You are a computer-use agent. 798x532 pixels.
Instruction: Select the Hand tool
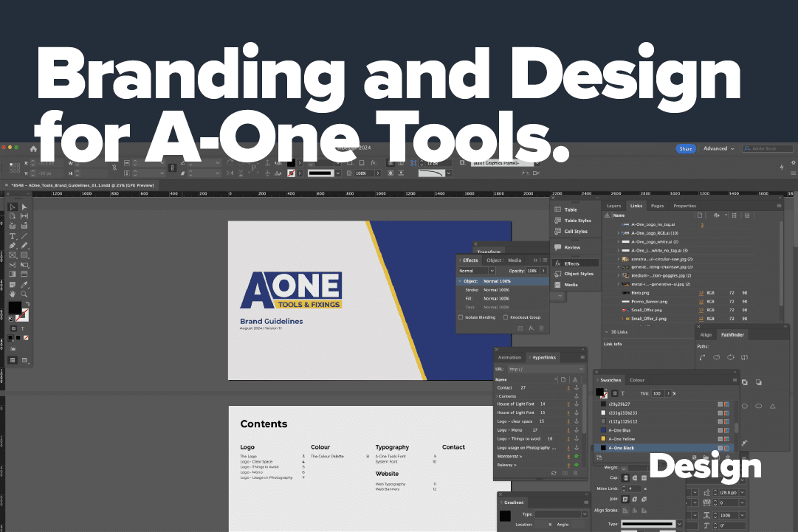13,292
